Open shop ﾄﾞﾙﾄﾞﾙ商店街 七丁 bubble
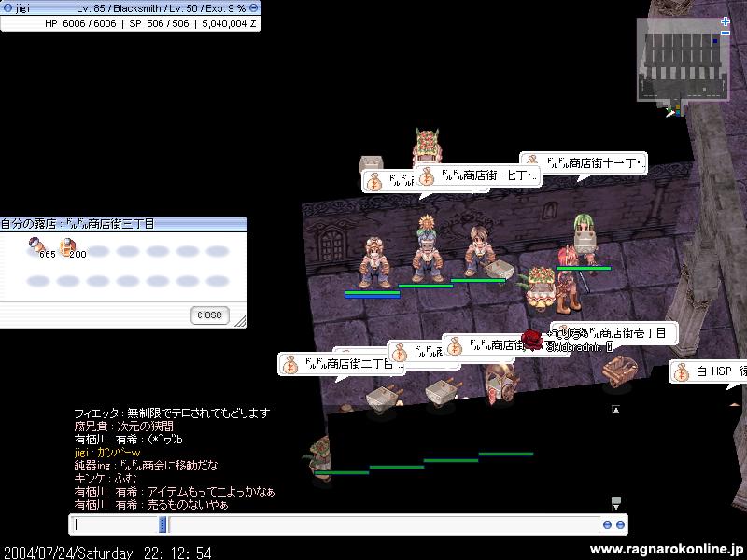747x560 pixels. click(x=478, y=175)
